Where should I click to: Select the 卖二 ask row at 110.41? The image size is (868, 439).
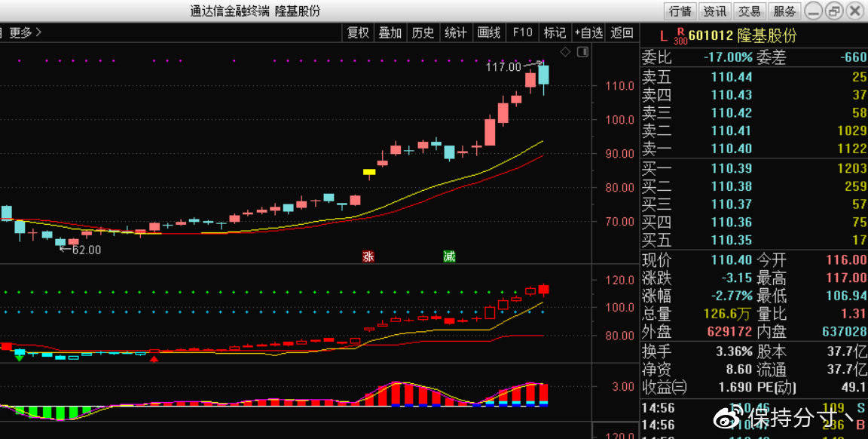click(754, 130)
